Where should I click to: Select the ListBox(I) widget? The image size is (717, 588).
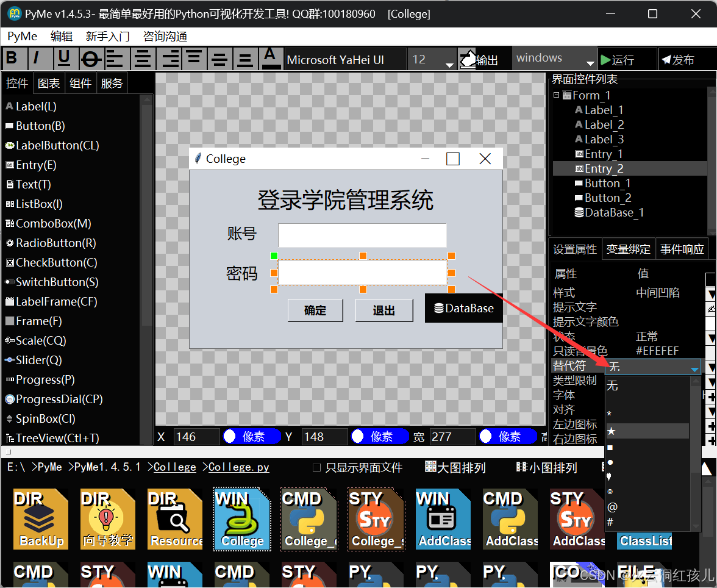34,204
